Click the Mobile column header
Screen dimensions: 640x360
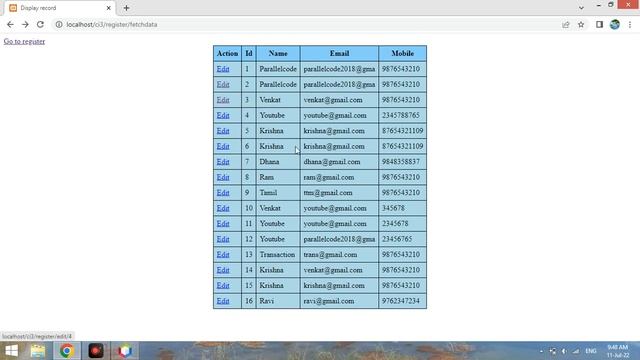click(x=402, y=53)
